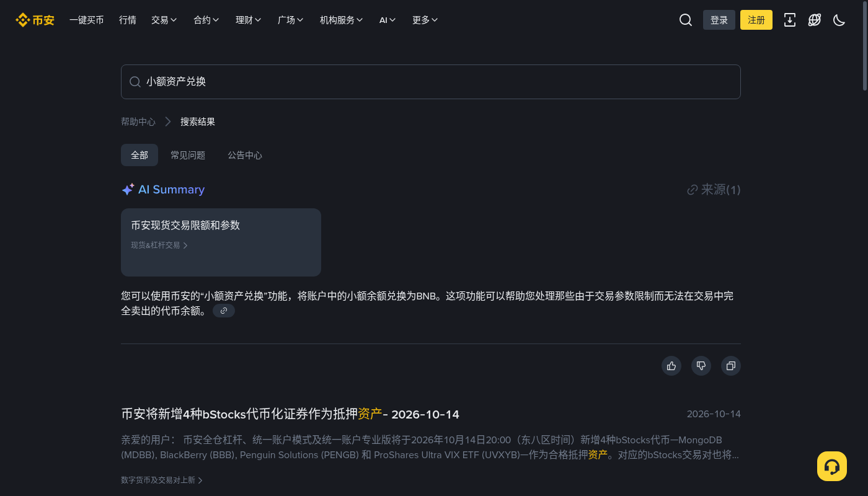Open customer support headset chat button

tap(832, 466)
